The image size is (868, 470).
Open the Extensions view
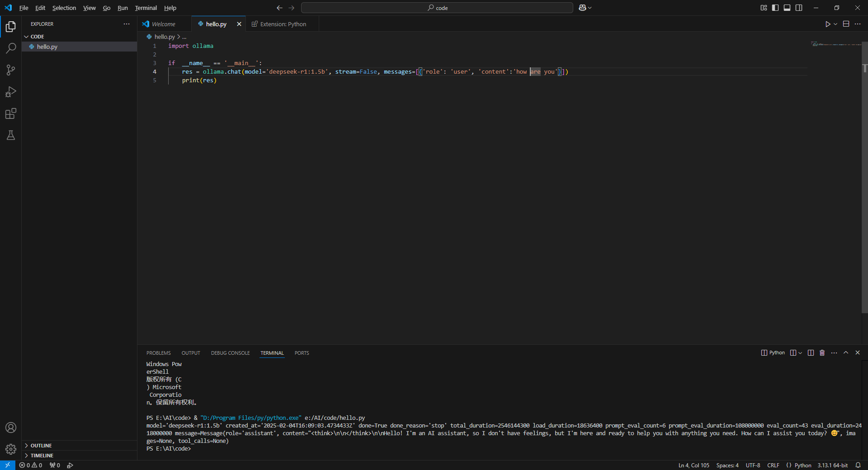11,113
